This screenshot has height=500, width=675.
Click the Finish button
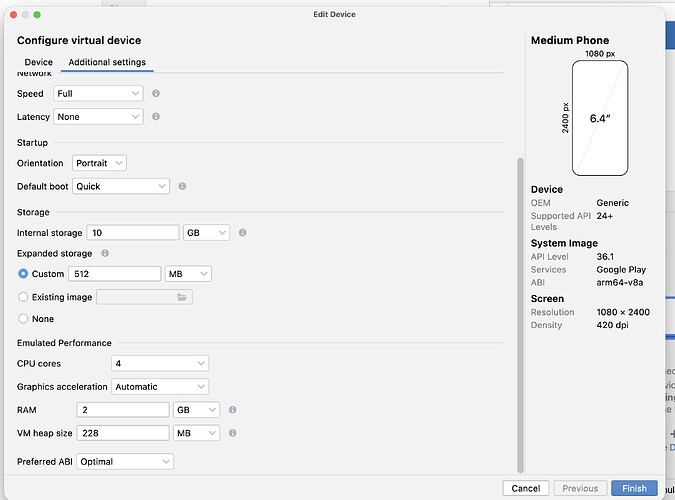[x=634, y=488]
